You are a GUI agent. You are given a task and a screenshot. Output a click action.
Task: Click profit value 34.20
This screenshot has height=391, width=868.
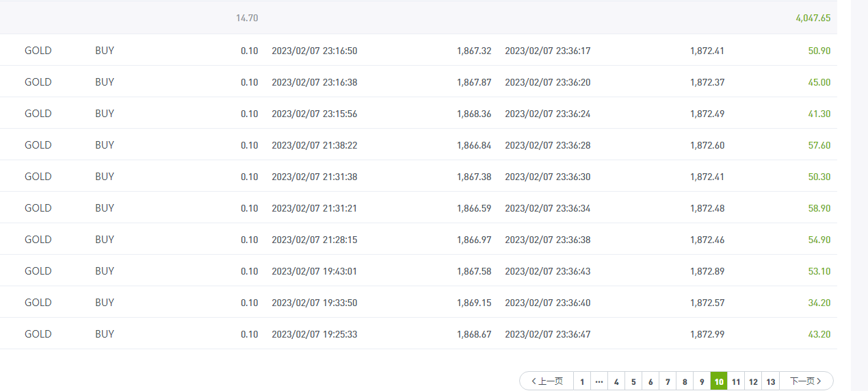coord(819,303)
